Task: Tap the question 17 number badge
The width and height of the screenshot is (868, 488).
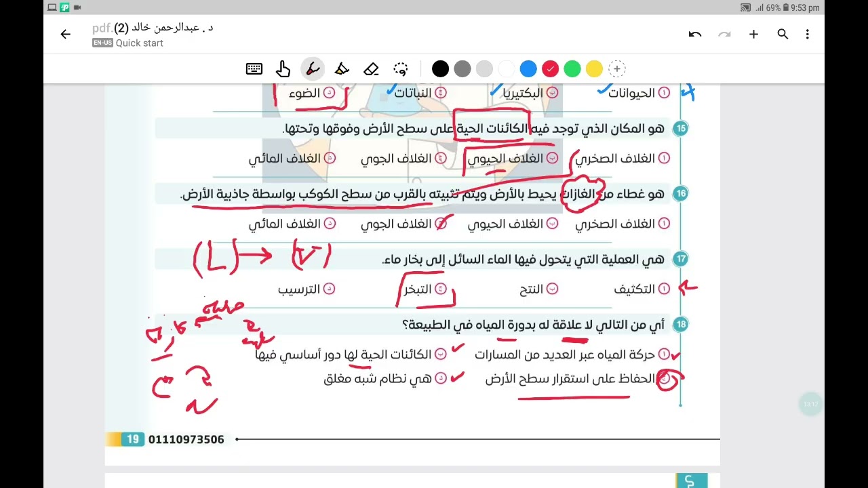Action: coord(680,259)
